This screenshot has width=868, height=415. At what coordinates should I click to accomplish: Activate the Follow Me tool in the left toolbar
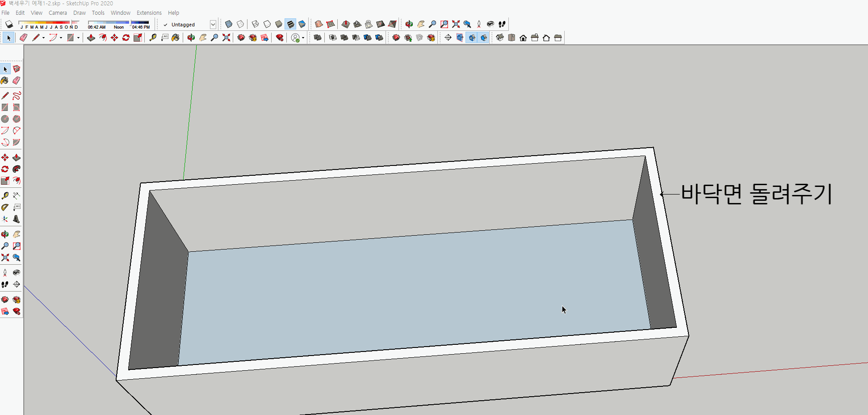pos(17,169)
